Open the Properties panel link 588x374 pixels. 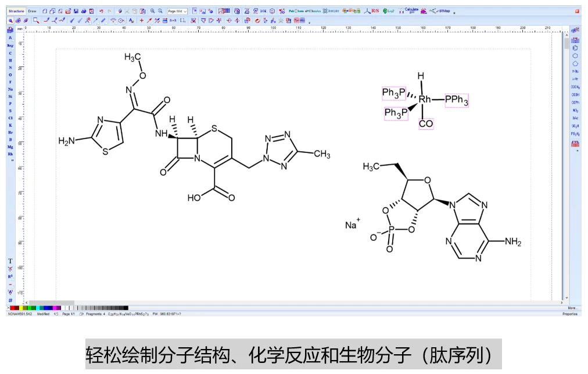569,314
